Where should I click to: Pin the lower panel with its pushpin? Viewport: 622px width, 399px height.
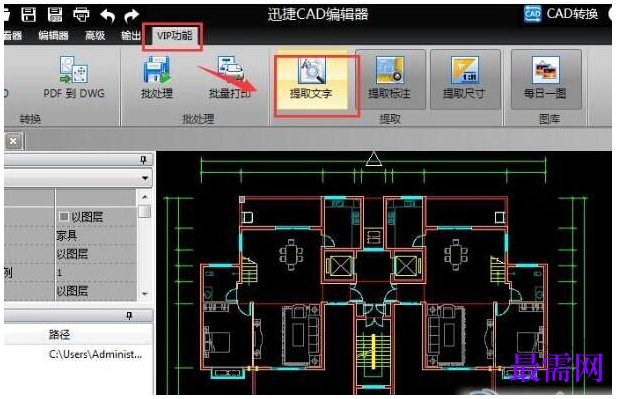pyautogui.click(x=129, y=315)
